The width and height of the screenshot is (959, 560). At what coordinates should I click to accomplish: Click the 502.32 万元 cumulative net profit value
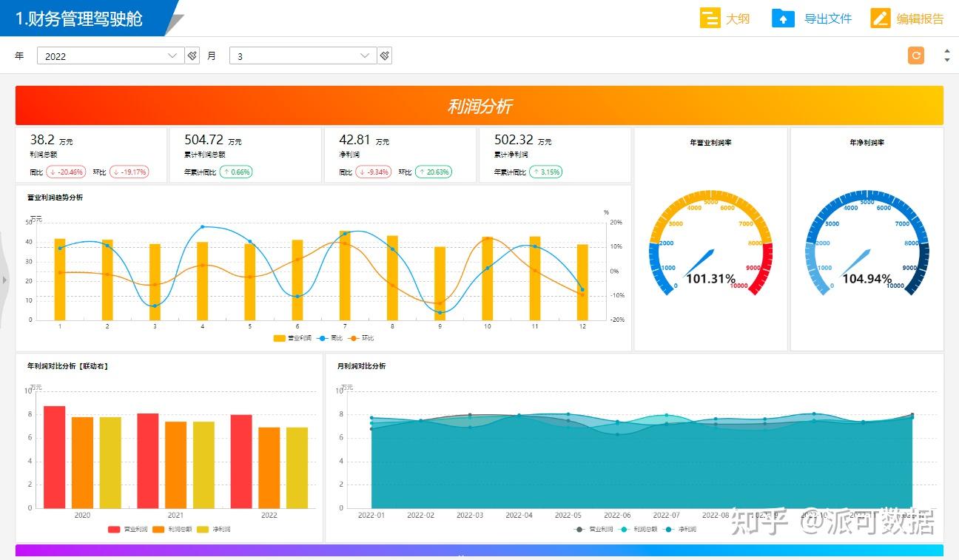[x=523, y=140]
